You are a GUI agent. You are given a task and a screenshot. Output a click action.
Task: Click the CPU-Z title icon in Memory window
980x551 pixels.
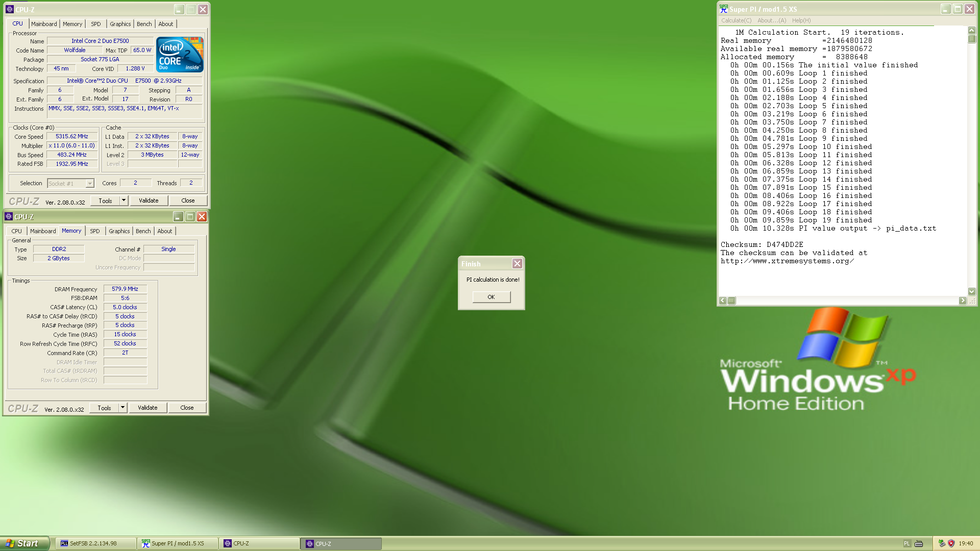[9, 216]
